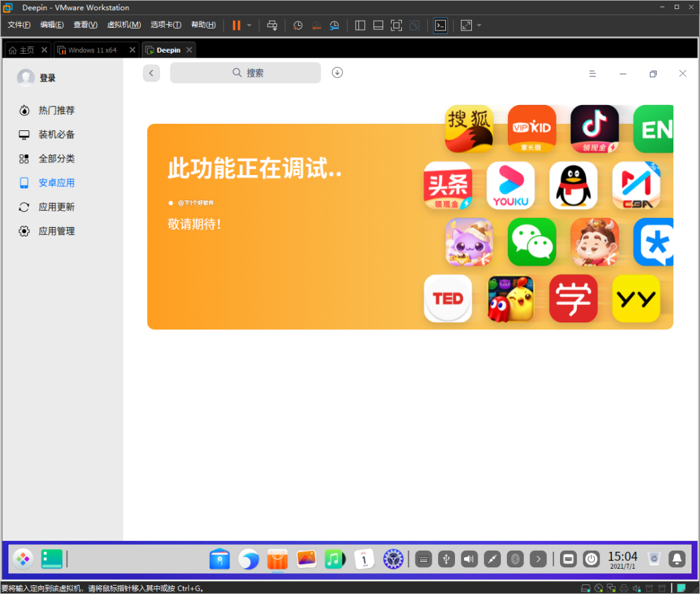Toggle VMware full screen mode
This screenshot has width=700, height=594.
(x=397, y=25)
